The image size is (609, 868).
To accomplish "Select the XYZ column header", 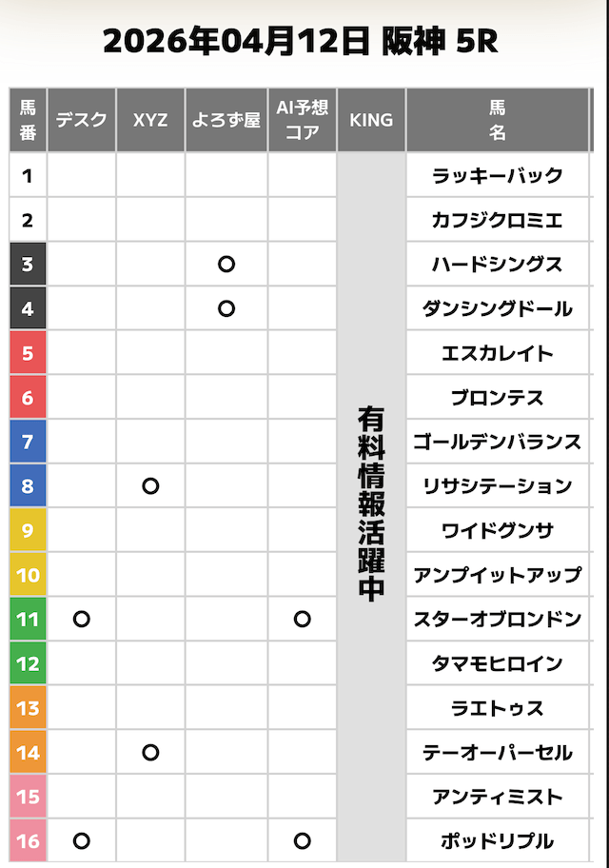I will (150, 120).
